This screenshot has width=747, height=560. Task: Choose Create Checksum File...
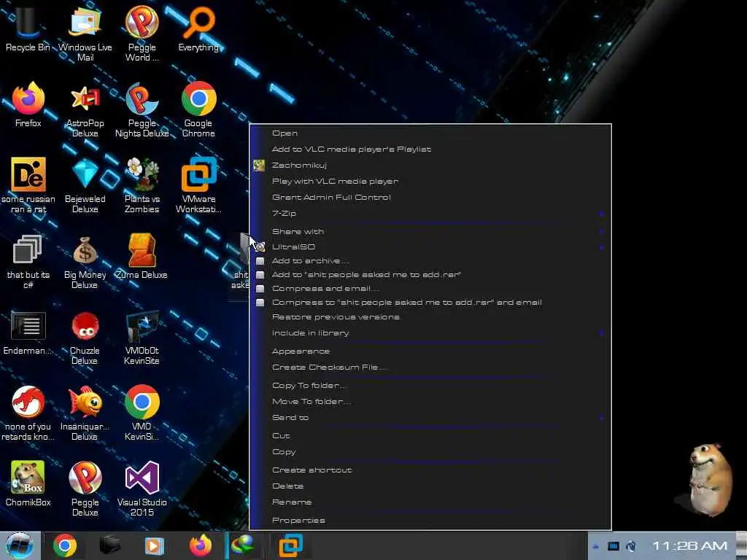(x=430, y=367)
